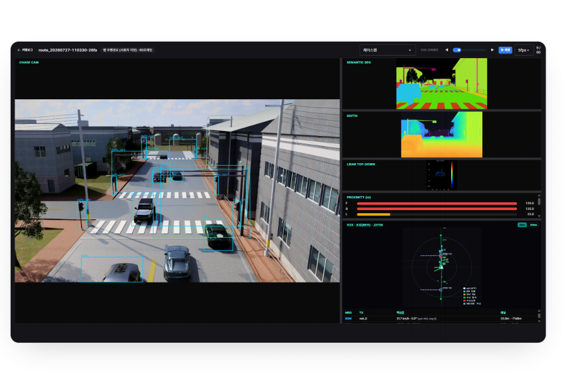Click the black pickup truck at the crosswalk

[145, 210]
